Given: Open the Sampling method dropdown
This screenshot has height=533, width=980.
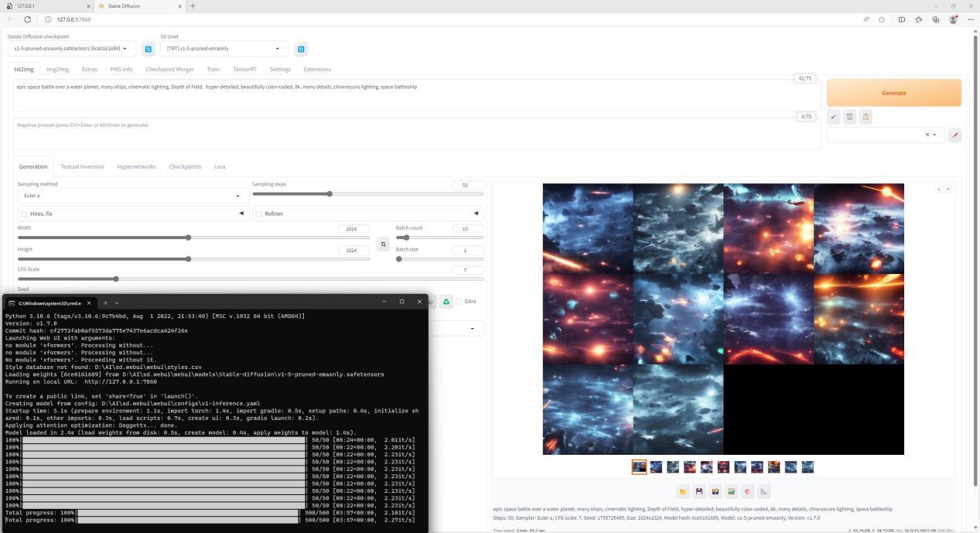Looking at the screenshot, I should tap(132, 196).
